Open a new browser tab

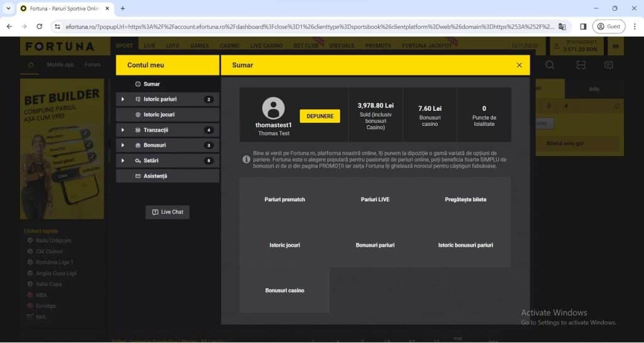(x=123, y=8)
